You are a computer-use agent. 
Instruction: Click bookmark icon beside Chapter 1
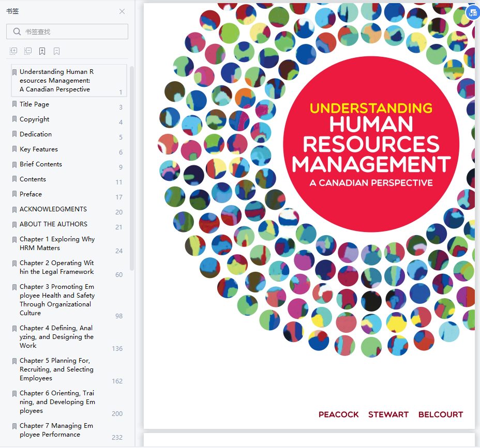tap(14, 240)
